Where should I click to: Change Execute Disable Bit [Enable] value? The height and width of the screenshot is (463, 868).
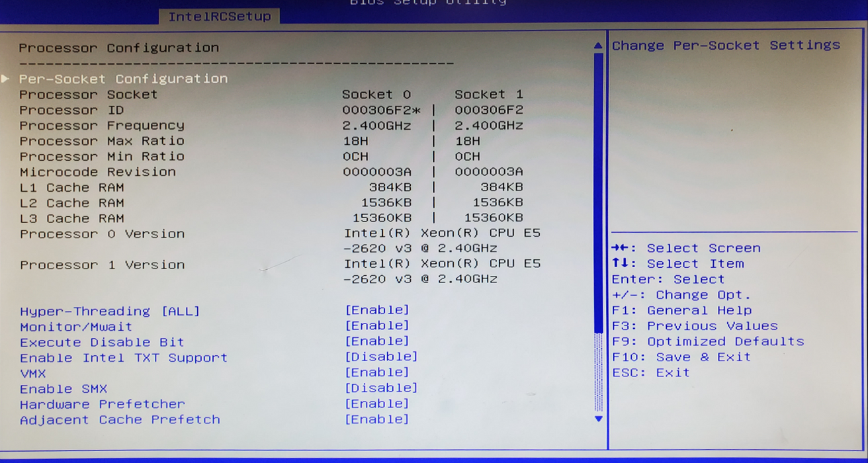coord(377,341)
